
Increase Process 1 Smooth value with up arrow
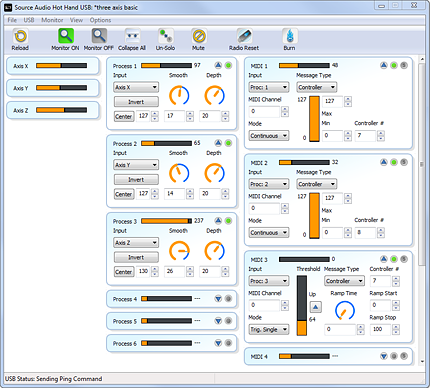coord(190,114)
